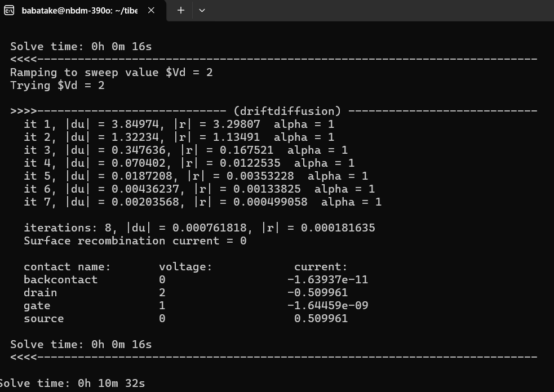Click the 'it 5' iteration line
The height and width of the screenshot is (392, 554).
click(x=196, y=176)
